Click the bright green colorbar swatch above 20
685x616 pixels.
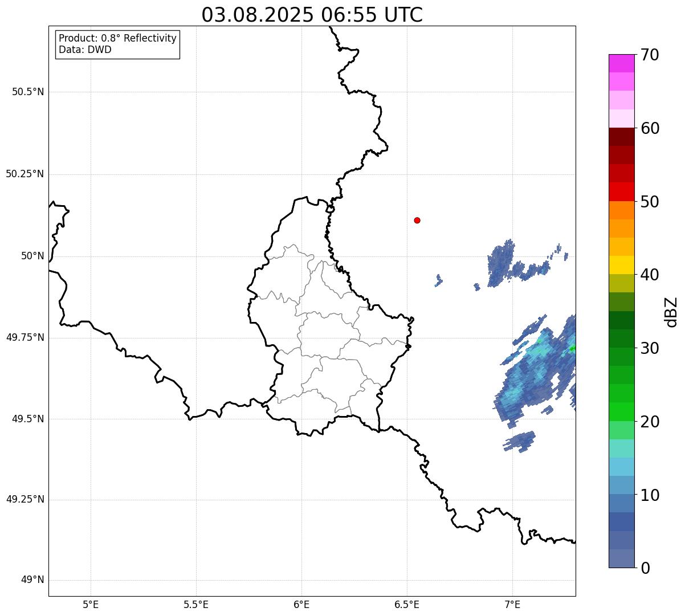[x=621, y=411]
